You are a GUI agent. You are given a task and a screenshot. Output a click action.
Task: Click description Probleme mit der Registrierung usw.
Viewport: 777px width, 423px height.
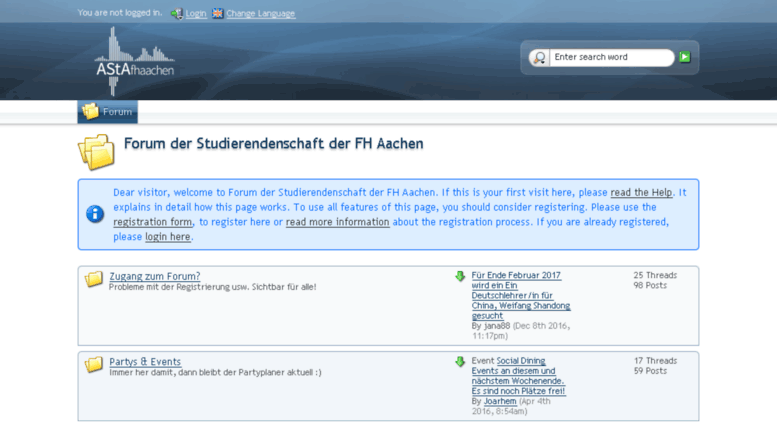click(213, 287)
